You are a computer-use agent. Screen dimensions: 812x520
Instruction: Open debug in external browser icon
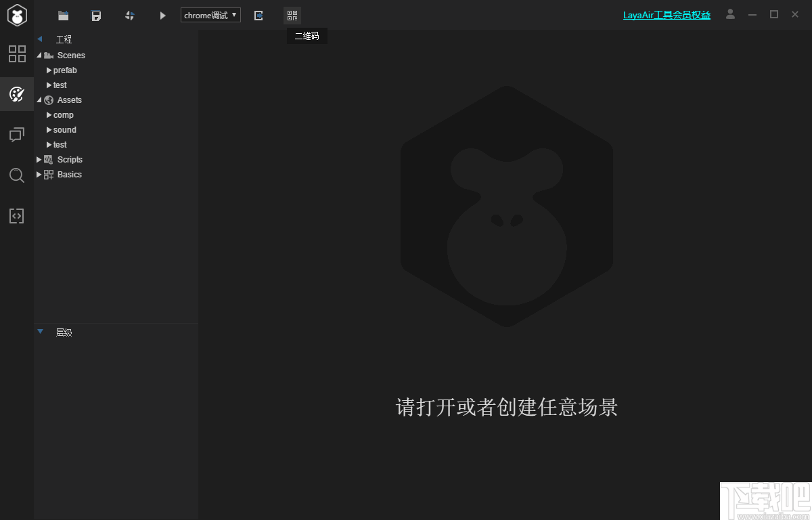[x=258, y=15]
